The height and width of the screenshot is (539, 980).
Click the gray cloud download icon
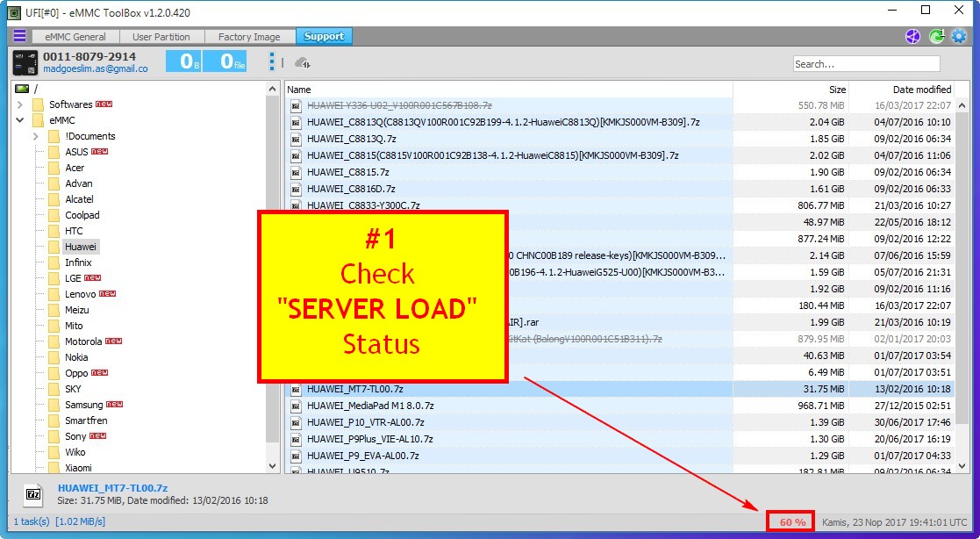tap(304, 62)
